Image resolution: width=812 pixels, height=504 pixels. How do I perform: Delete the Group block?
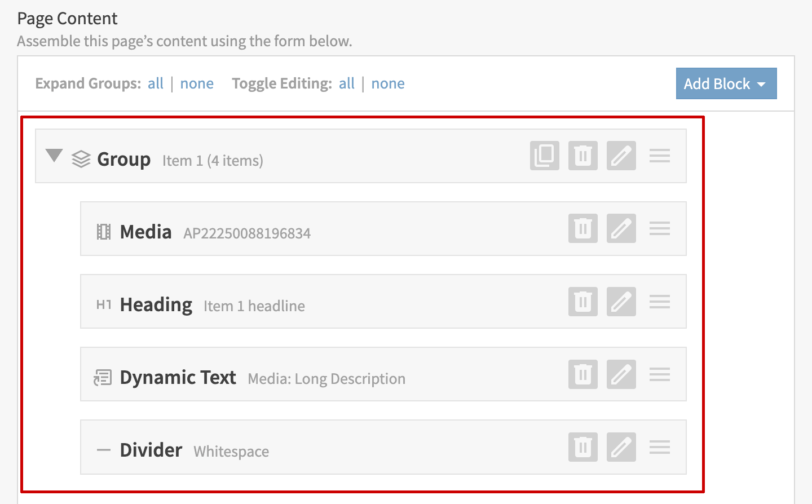click(582, 156)
